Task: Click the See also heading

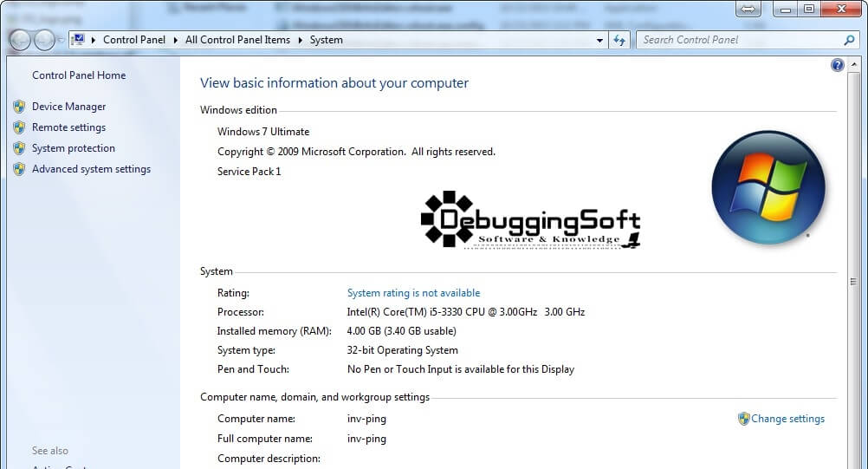Action: (50, 451)
